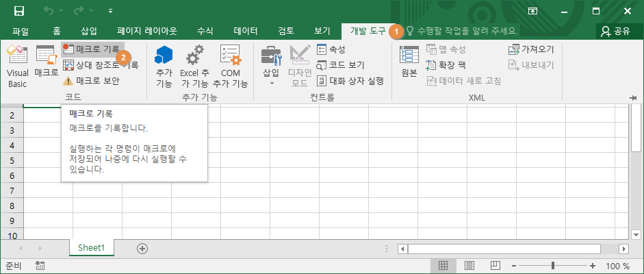Image resolution: width=644 pixels, height=274 pixels.
Task: Open 확장 팩 dialog
Action: click(446, 65)
